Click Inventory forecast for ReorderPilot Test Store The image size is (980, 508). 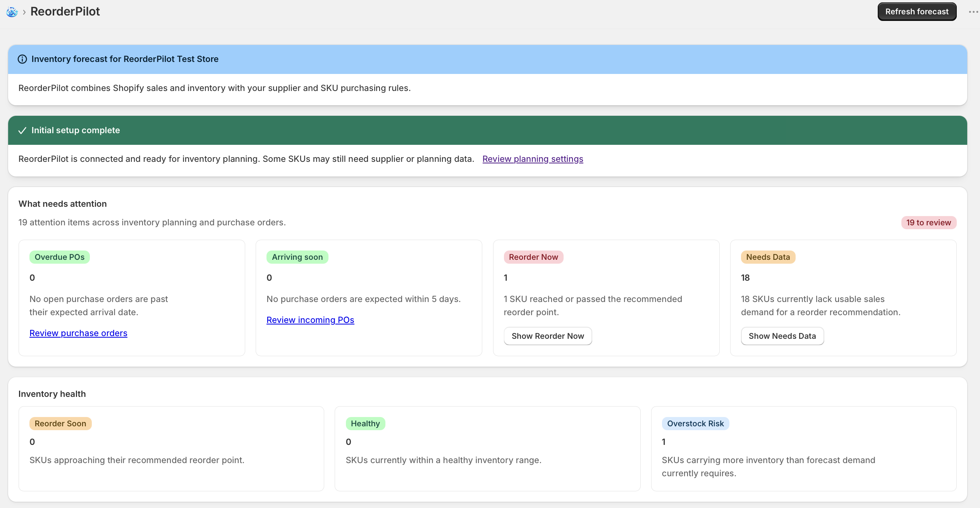point(125,59)
